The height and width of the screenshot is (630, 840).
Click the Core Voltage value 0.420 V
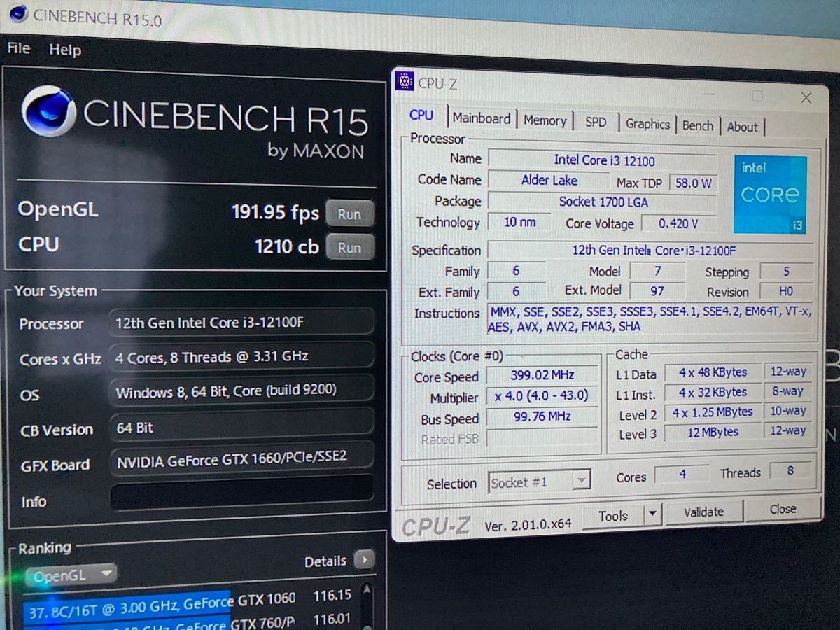(678, 224)
